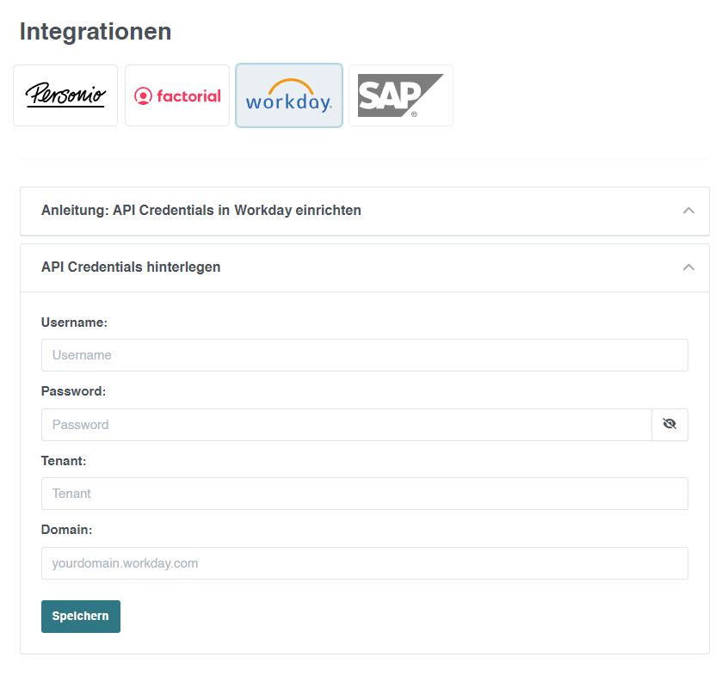Click the 'Domain:' label
The image size is (728, 700).
pyautogui.click(x=67, y=530)
